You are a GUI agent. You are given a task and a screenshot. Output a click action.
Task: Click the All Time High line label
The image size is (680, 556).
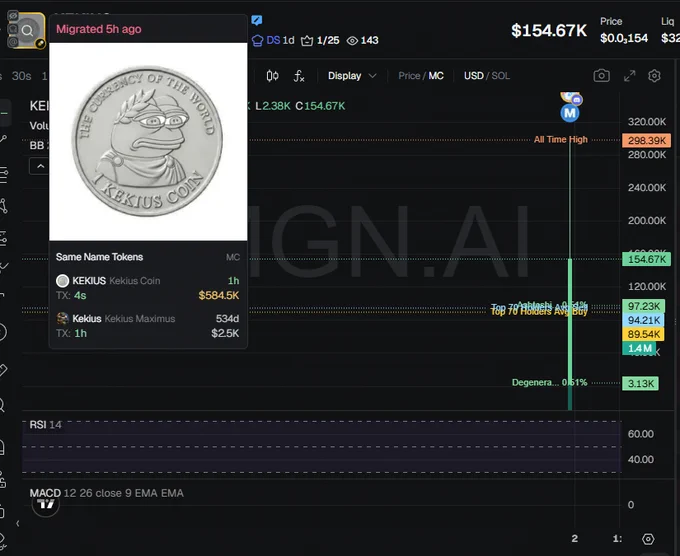coord(560,140)
